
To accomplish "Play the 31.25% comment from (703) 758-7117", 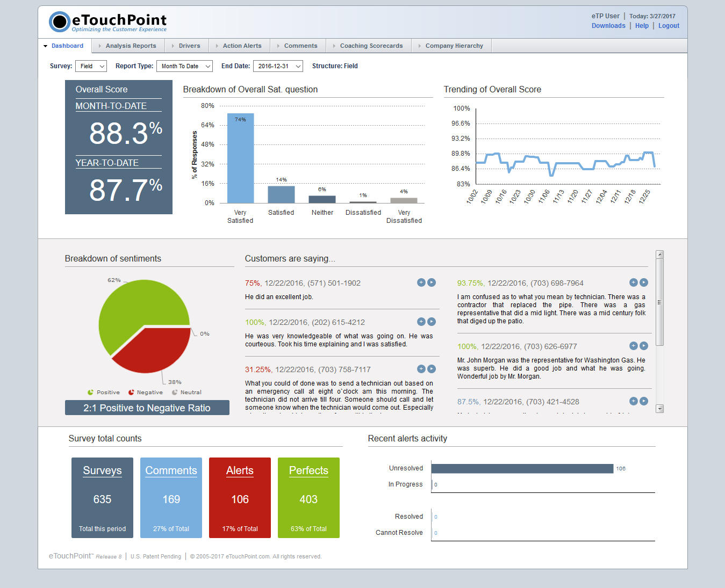I will [x=432, y=369].
